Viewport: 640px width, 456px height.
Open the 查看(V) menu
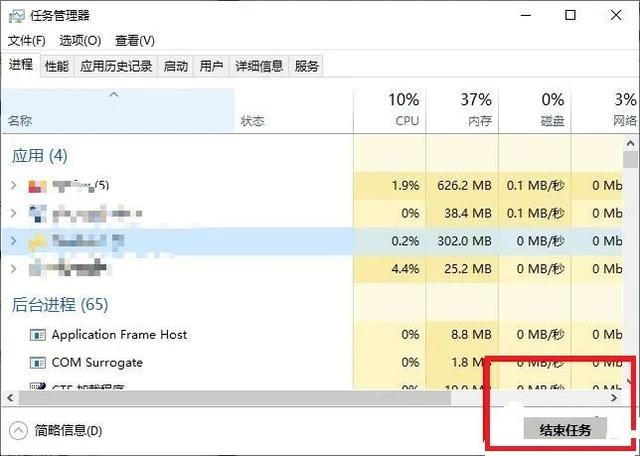tap(135, 40)
